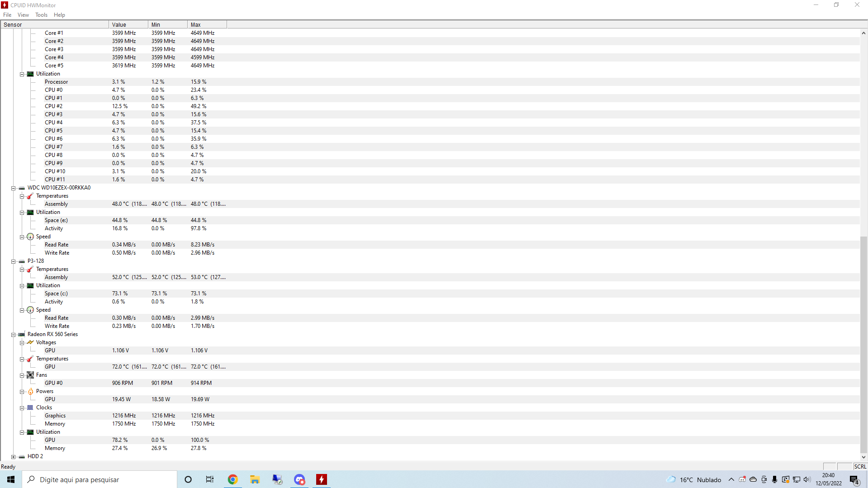Collapse the CPU Utilization section
Image resolution: width=868 pixels, height=488 pixels.
click(x=22, y=74)
